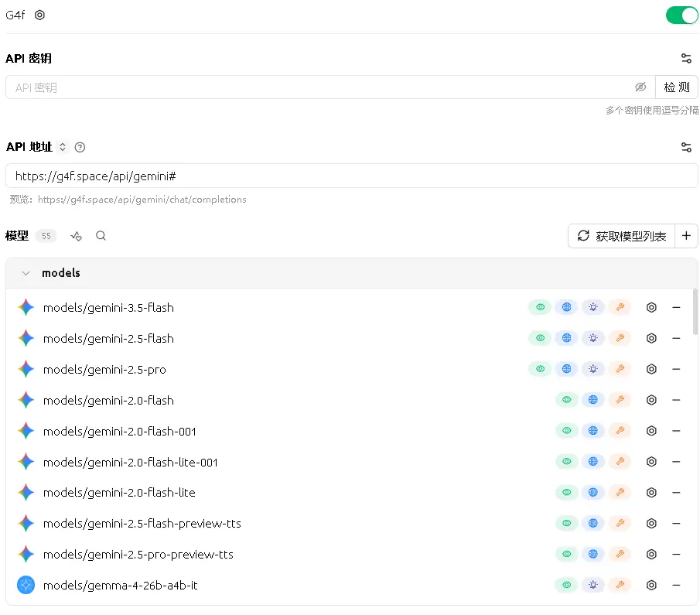Remove models/gemini-2.0-flash-lite-001 from list
The width and height of the screenshot is (700, 615).
(x=676, y=461)
